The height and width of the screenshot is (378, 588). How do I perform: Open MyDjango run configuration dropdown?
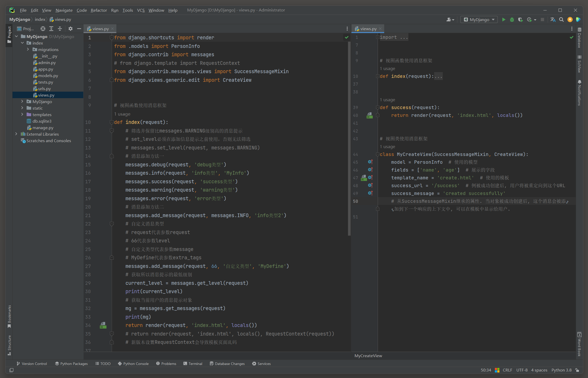tap(479, 20)
